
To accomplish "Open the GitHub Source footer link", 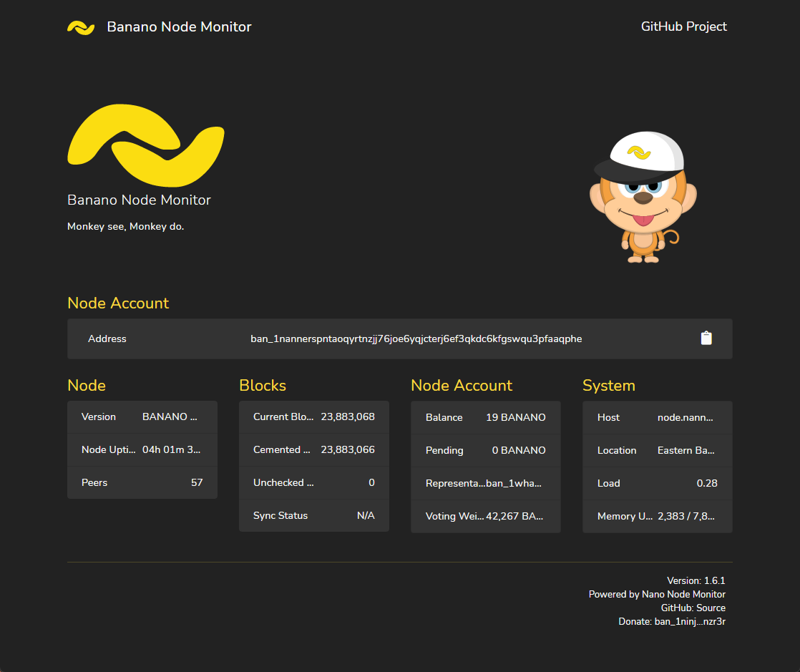I will (x=711, y=608).
